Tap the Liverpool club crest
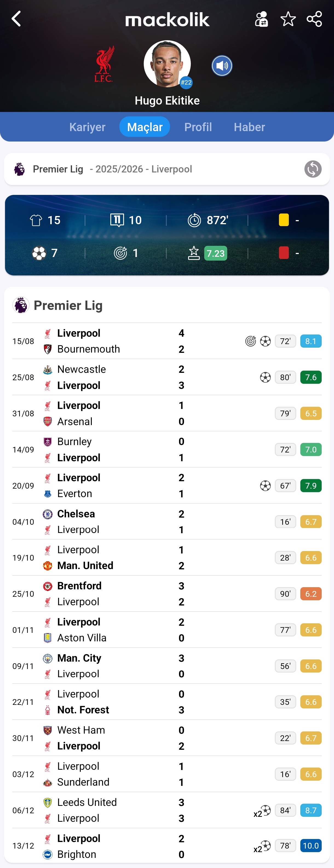Viewport: 334px width, 868px height. pos(104,64)
